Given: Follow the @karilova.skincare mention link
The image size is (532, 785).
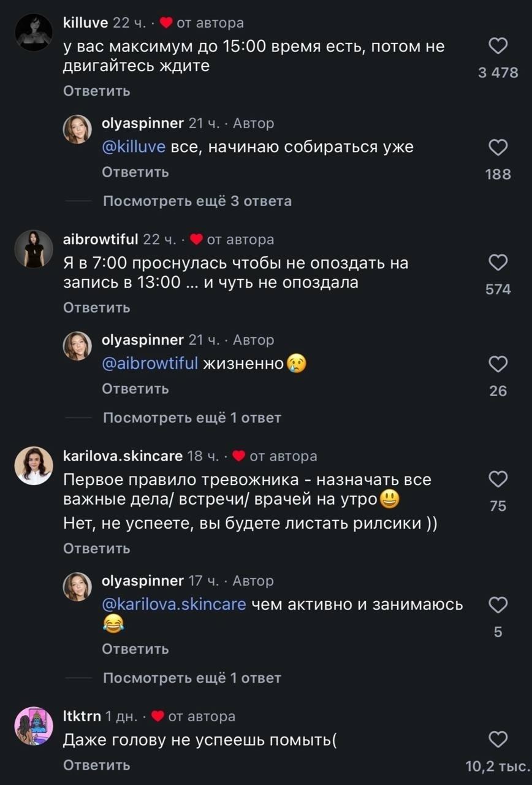Looking at the screenshot, I should click(173, 605).
